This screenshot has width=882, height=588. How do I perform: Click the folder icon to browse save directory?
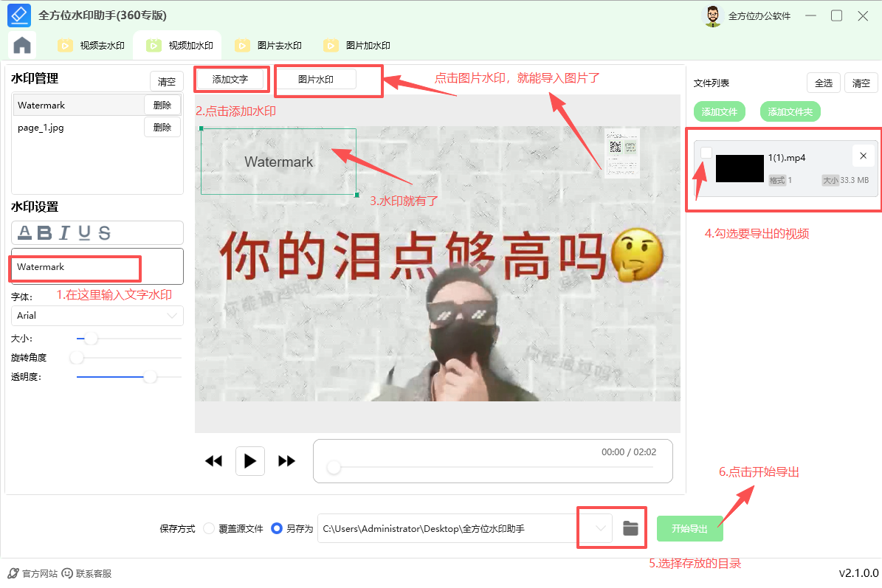point(630,528)
